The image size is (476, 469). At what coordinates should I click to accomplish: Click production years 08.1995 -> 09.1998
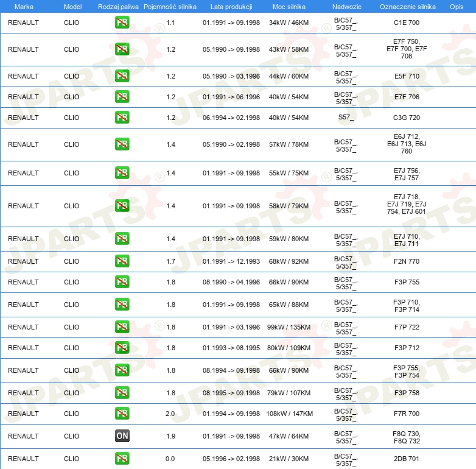tap(231, 393)
